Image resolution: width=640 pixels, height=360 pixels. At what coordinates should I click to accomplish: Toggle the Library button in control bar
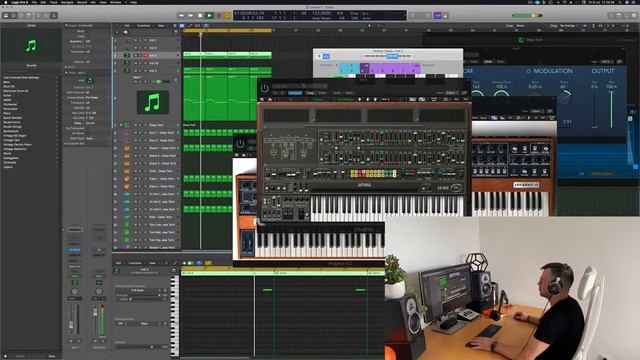(x=6, y=16)
